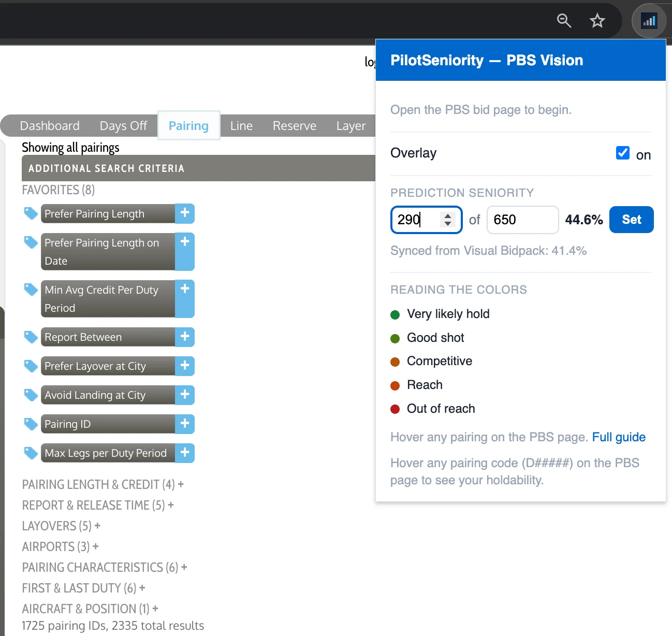Image resolution: width=672 pixels, height=636 pixels.
Task: Add Max Legs per Duty Period with plus
Action: (x=185, y=453)
